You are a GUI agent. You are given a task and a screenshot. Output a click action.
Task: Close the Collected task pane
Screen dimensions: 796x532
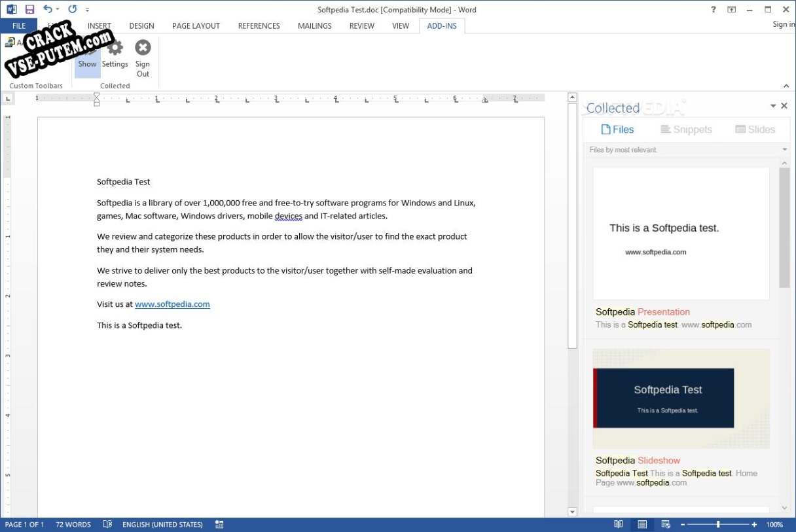[784, 106]
